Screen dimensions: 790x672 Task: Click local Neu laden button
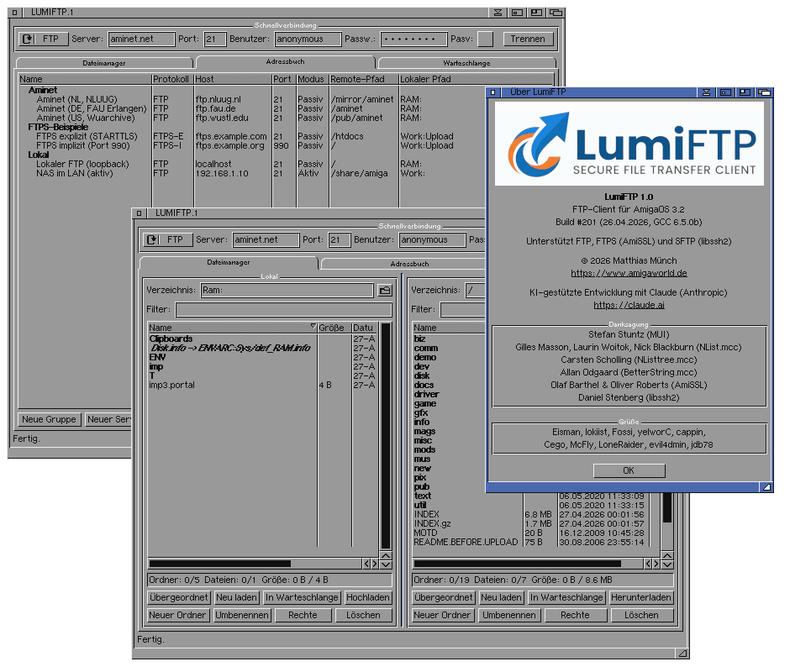tap(236, 597)
